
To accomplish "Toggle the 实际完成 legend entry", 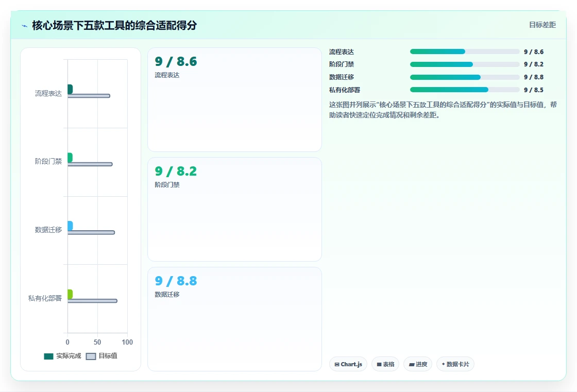I will 62,356.
